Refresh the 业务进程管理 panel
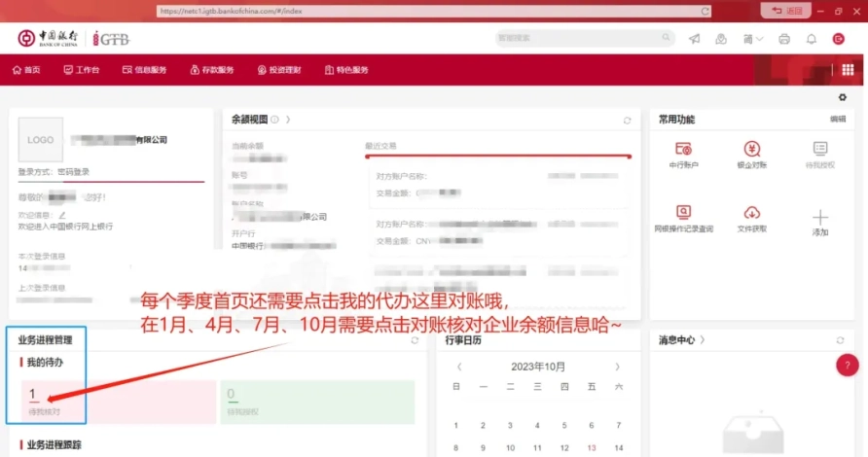Viewport: 868px width, 457px height. (x=415, y=340)
